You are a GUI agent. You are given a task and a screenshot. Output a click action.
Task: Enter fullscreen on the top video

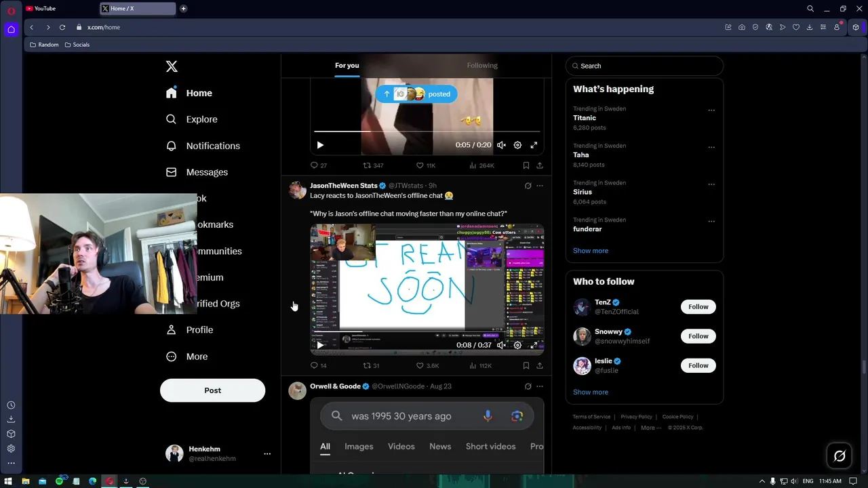534,145
